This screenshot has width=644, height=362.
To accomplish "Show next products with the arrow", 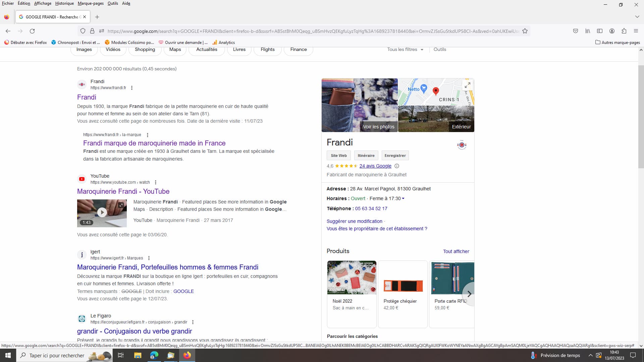I will (469, 294).
